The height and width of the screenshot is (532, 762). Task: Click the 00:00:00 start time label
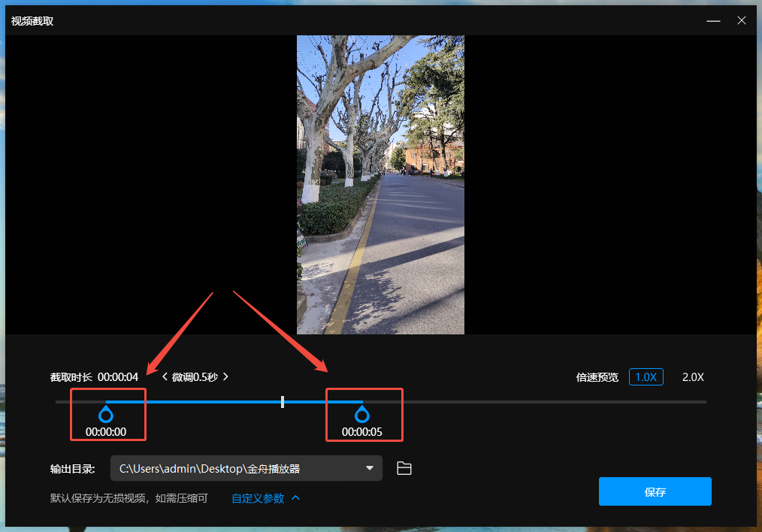(106, 432)
